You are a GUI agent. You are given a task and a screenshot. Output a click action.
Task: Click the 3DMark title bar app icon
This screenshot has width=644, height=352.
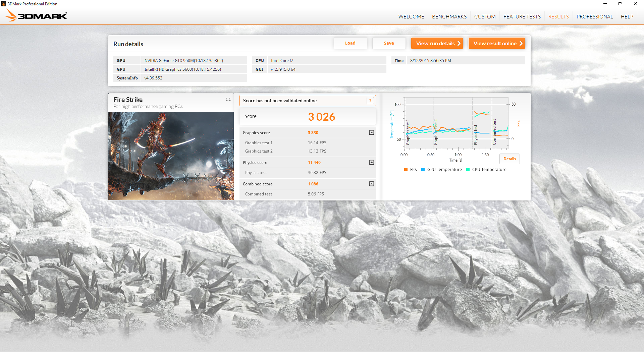(x=3, y=4)
